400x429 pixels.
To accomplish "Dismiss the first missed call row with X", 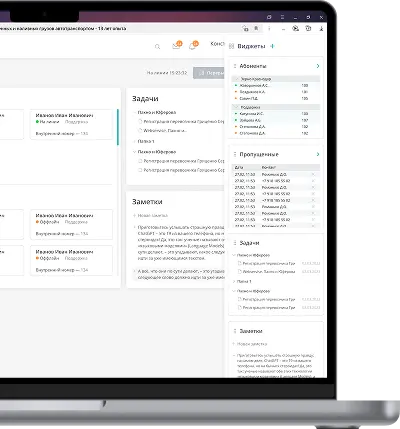I will coord(313,174).
